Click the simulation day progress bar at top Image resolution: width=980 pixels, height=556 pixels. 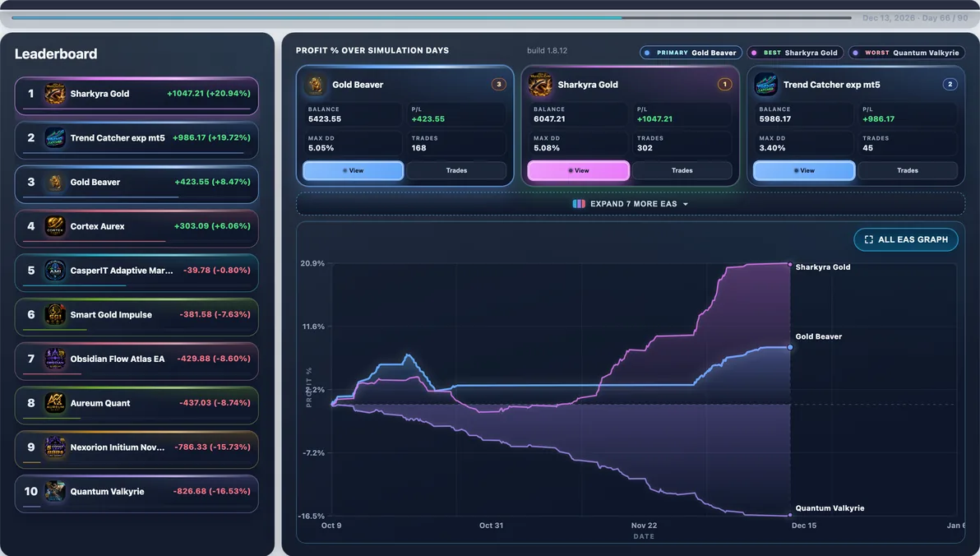(432, 17)
